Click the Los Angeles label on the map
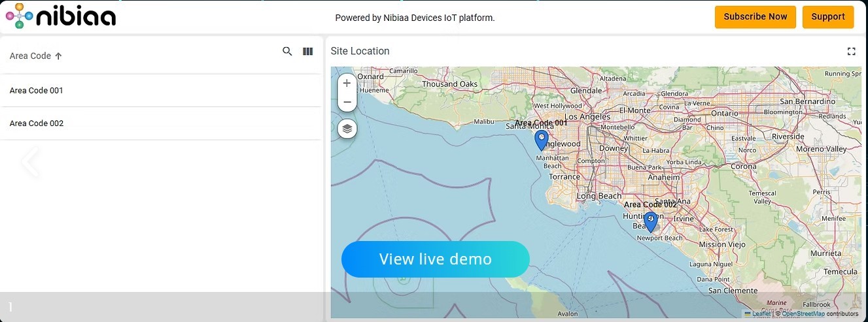 coord(587,117)
